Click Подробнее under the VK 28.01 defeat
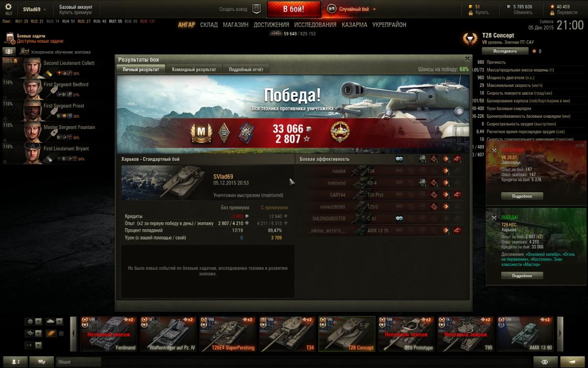This screenshot has width=588, height=368. (x=522, y=196)
